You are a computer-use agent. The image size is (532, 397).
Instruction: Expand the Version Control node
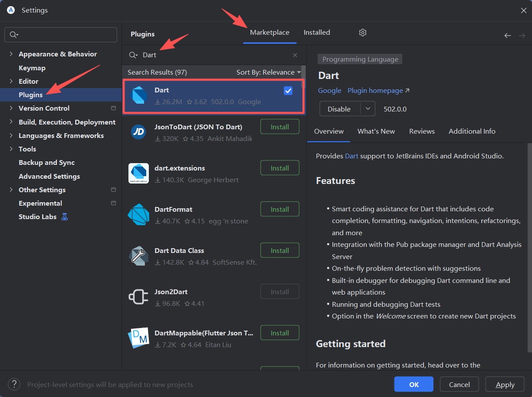click(11, 108)
